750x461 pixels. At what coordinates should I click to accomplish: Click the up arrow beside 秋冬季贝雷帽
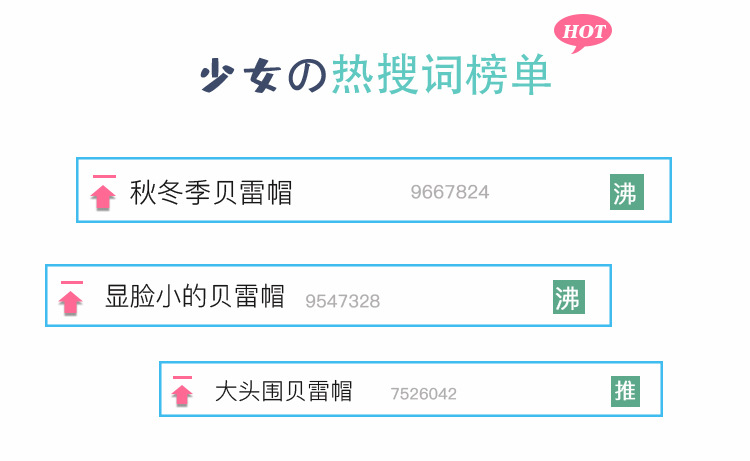[102, 197]
